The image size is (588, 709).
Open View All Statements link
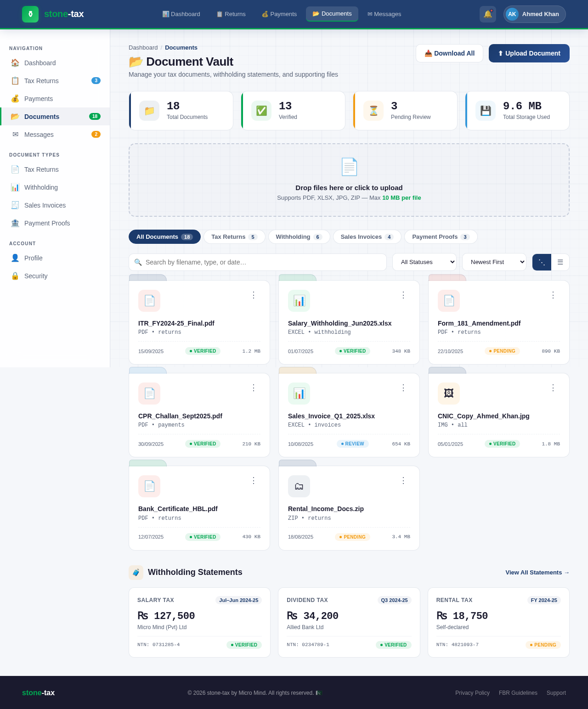coord(537,573)
